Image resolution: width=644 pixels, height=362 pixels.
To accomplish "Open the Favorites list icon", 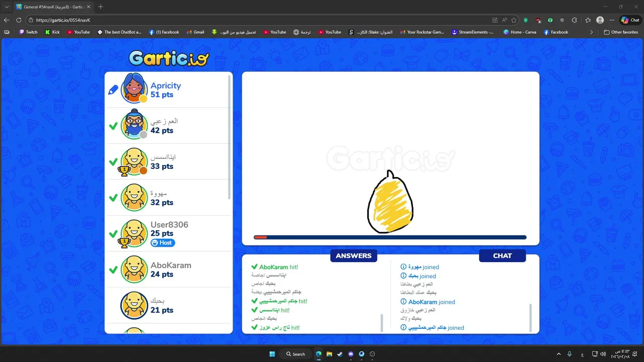I will coord(588,20).
